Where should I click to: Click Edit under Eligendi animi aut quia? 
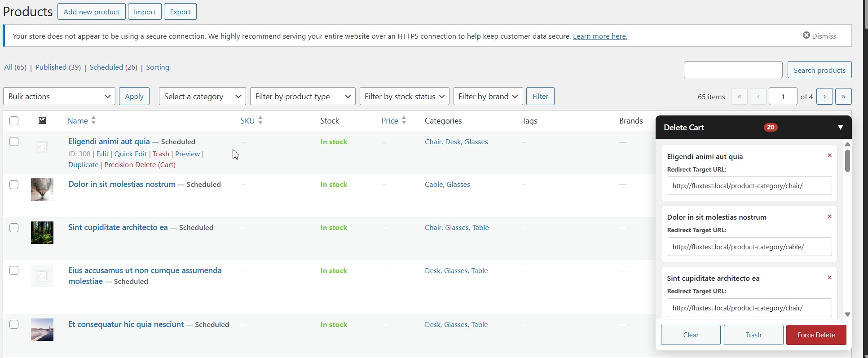pyautogui.click(x=102, y=154)
